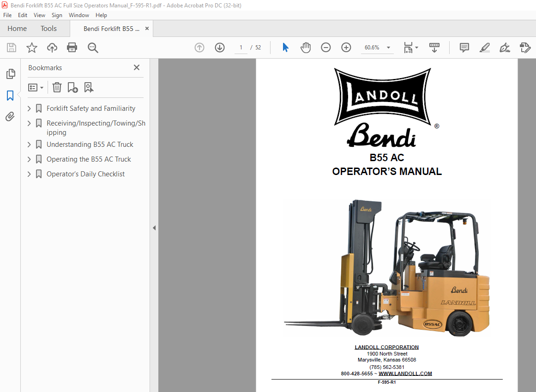
Task: Close the Bendi Forklift document tab
Action: pos(147,28)
